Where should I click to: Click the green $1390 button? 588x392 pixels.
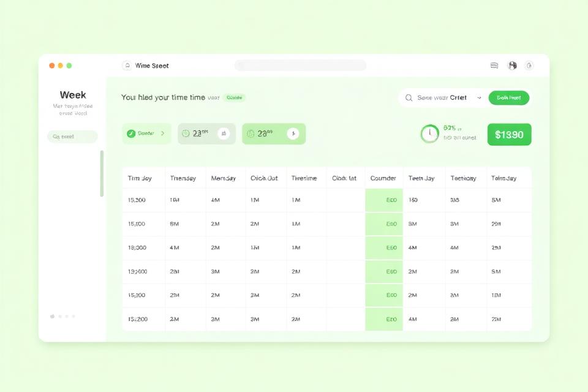(509, 135)
